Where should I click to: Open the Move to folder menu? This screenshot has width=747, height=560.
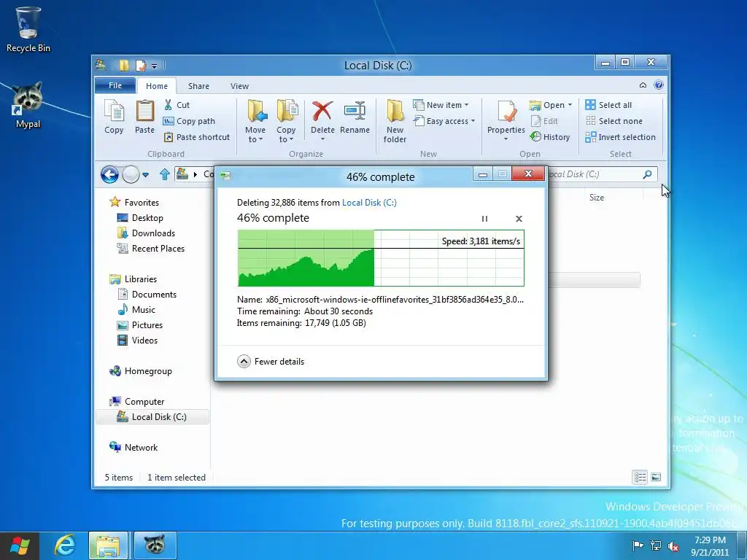(x=256, y=121)
